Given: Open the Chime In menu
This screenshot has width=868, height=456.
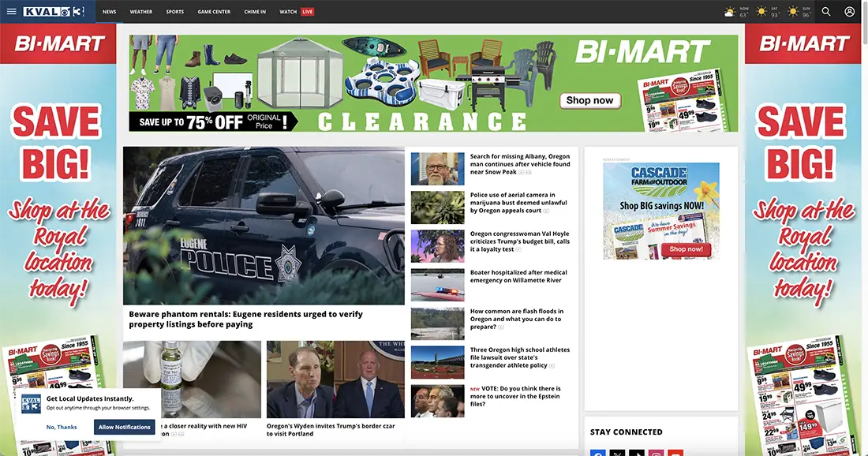Looking at the screenshot, I should point(255,12).
